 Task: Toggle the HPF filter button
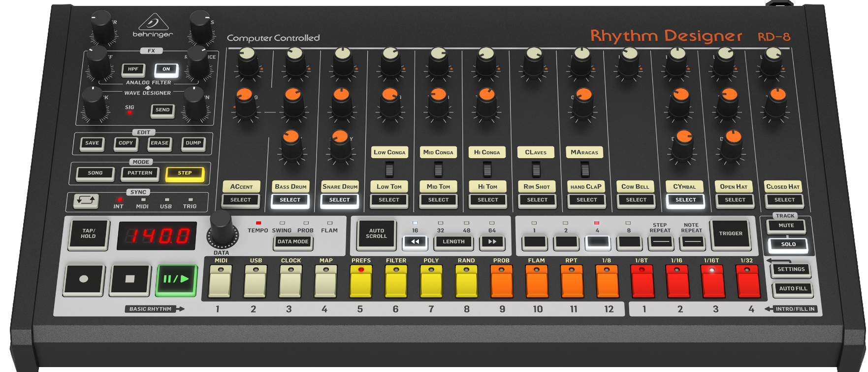point(133,69)
